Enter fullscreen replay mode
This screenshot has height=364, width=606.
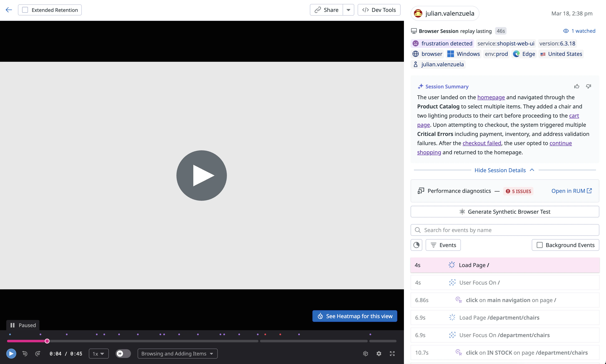tap(392, 353)
